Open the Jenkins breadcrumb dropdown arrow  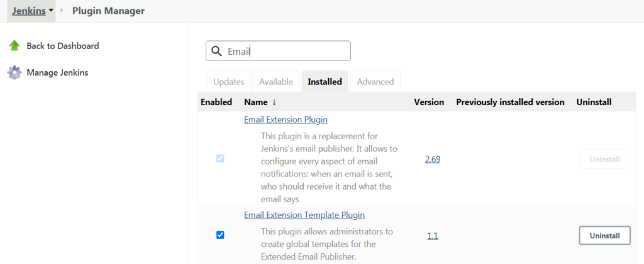pos(51,11)
